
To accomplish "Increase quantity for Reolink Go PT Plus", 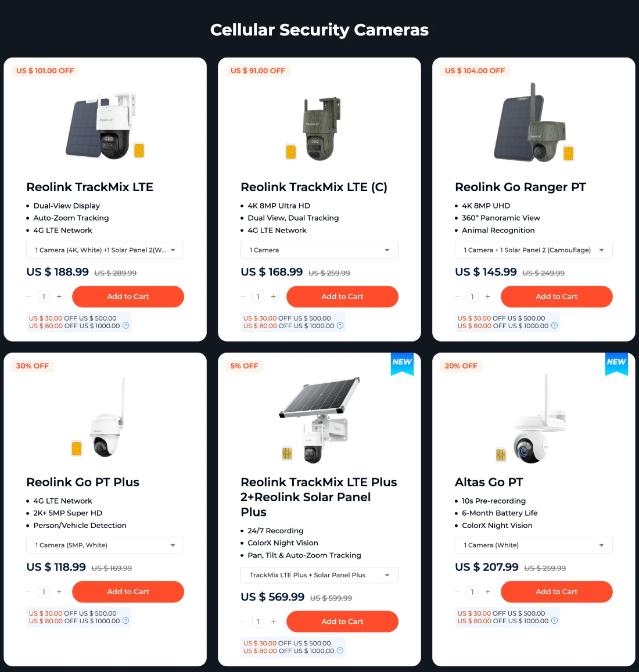I will tap(59, 592).
